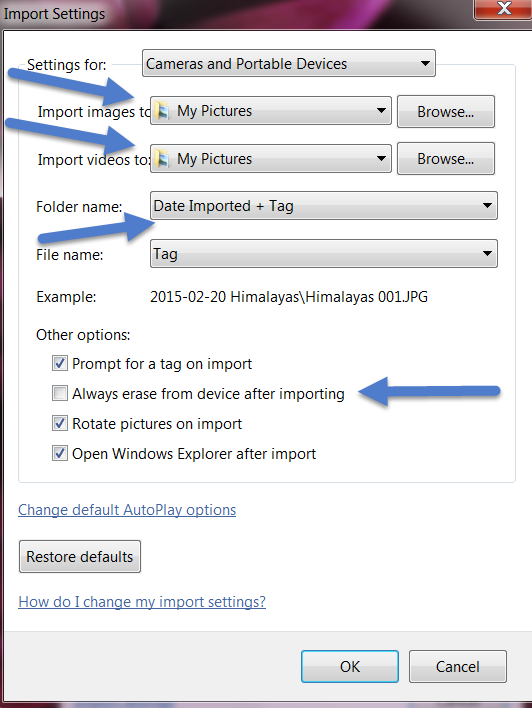Viewport: 532px width, 708px height.
Task: Disable Open Windows Explorer after import
Action: pyautogui.click(x=60, y=453)
